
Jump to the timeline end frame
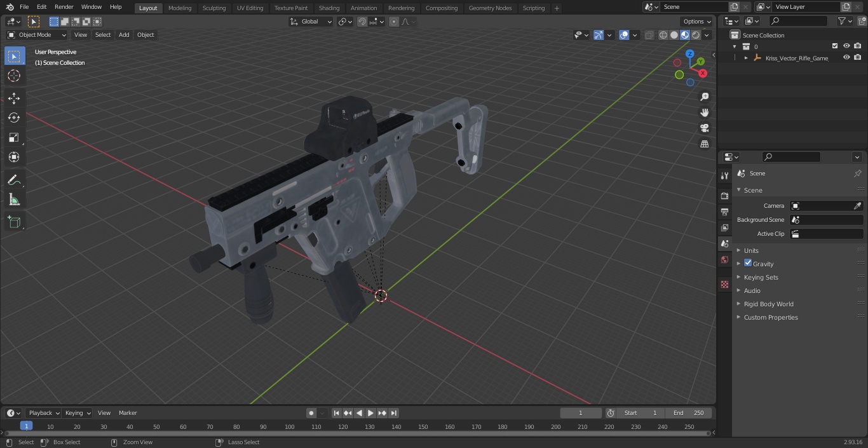394,413
